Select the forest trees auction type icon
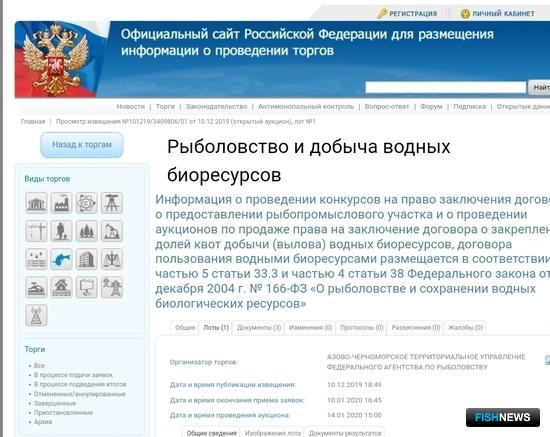 87,231
